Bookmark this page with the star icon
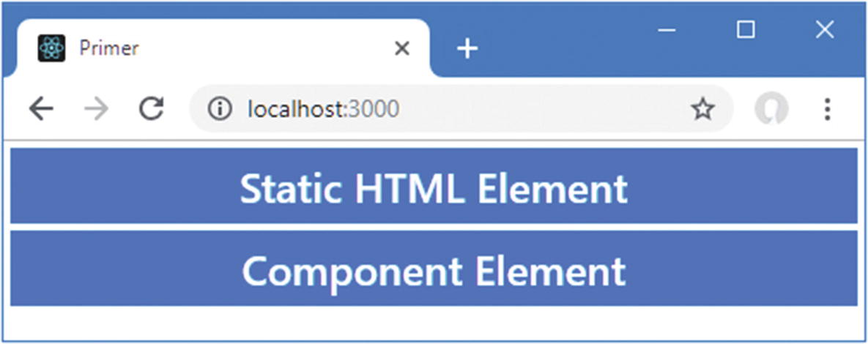This screenshot has width=868, height=344. (702, 109)
